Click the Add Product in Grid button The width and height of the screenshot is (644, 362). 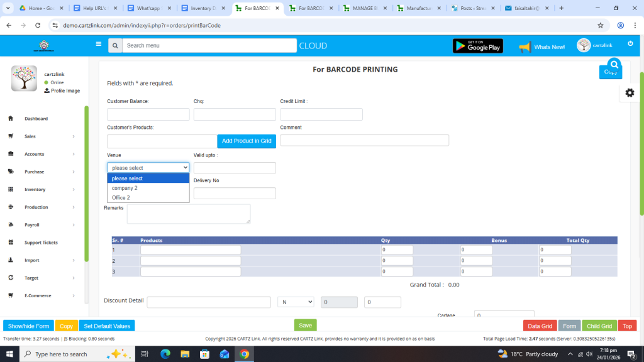coord(247,141)
